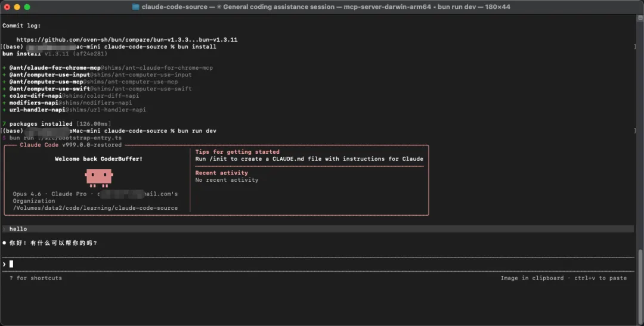The image size is (644, 326).
Task: Click the url-handler-napi package line
Action: point(74,110)
